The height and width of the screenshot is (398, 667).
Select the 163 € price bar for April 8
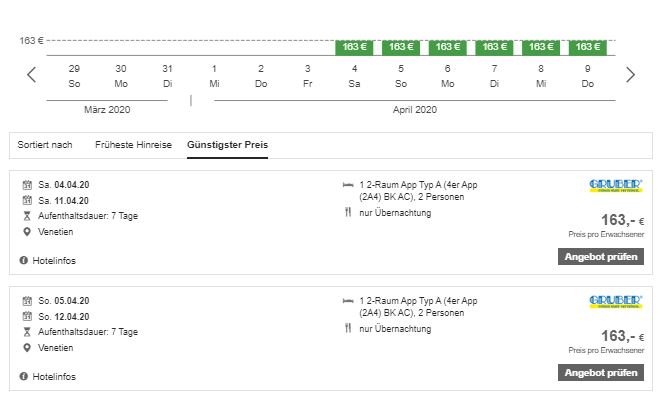point(541,48)
